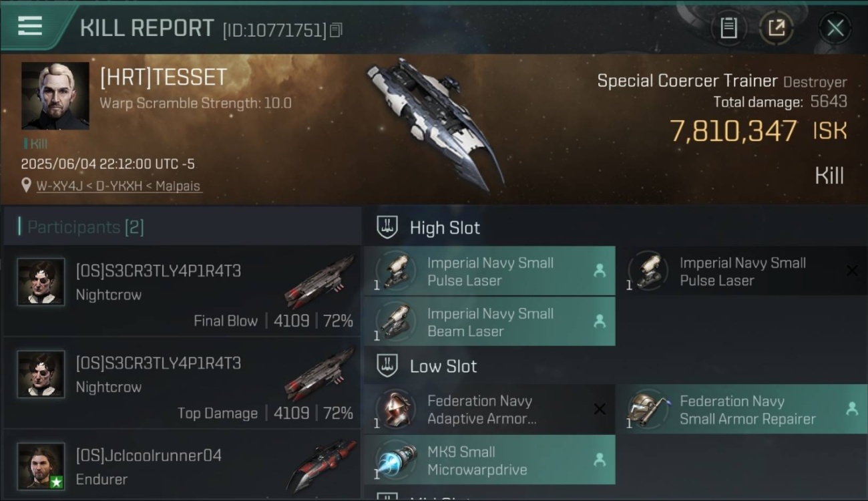Select the destroyed Federation Navy Adaptive Armor module
The image size is (868, 501).
click(x=489, y=409)
